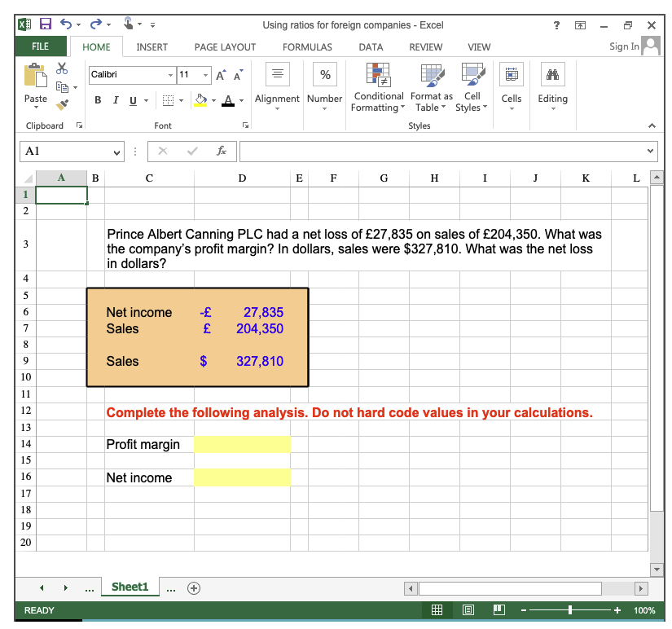The height and width of the screenshot is (629, 672).
Task: Toggle Bold formatting
Action: tap(98, 100)
